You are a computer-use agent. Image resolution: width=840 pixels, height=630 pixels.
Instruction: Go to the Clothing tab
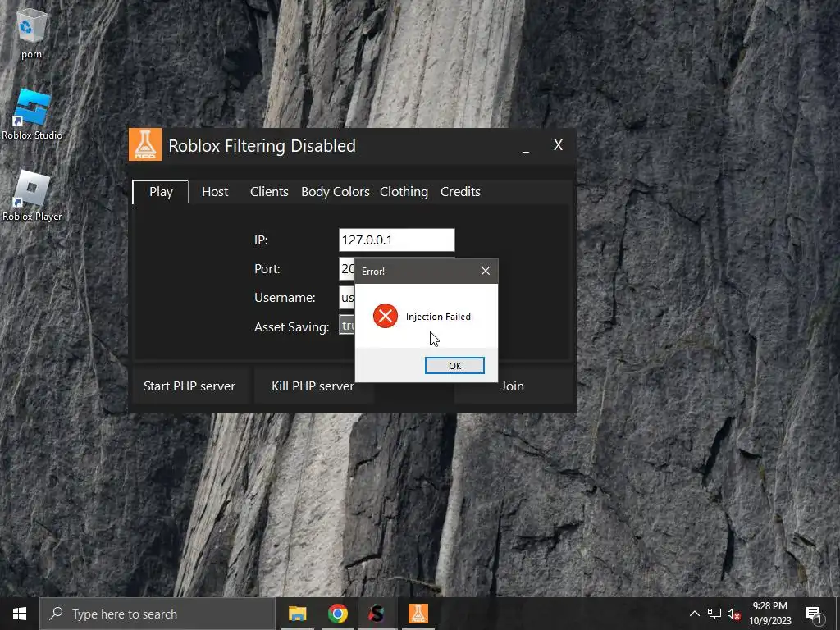[404, 192]
